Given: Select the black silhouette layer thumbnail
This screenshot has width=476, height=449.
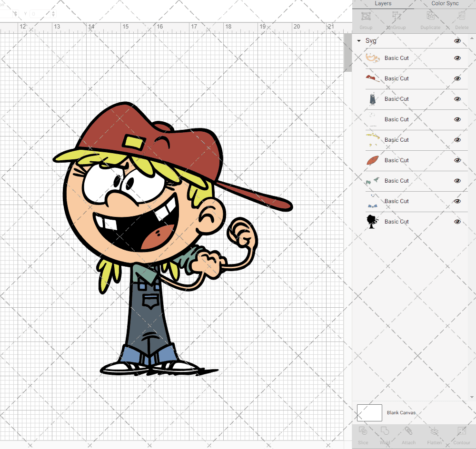Looking at the screenshot, I should [373, 222].
